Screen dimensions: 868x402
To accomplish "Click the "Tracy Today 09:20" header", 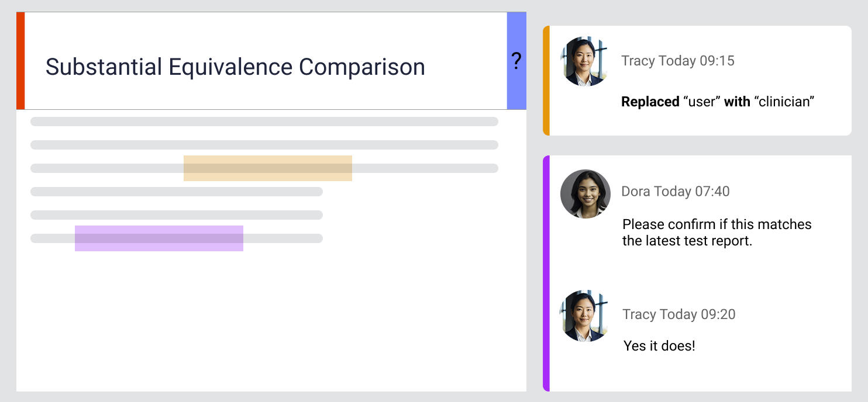I will (678, 314).
